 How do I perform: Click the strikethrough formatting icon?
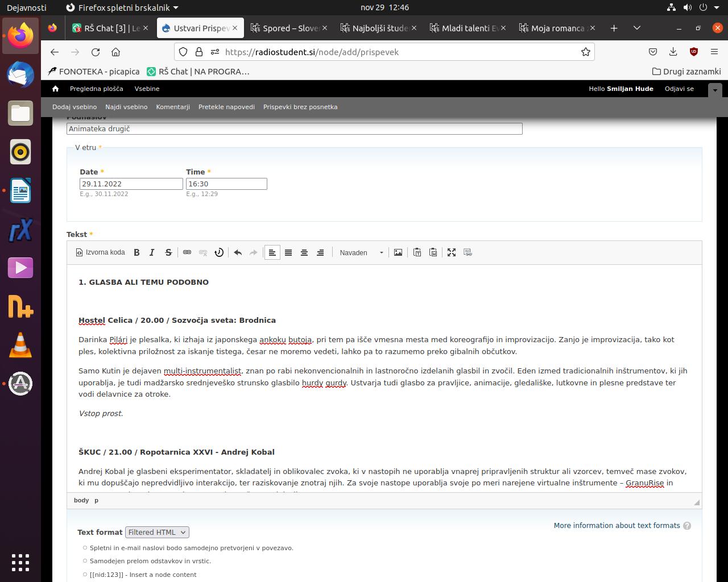[x=168, y=252]
